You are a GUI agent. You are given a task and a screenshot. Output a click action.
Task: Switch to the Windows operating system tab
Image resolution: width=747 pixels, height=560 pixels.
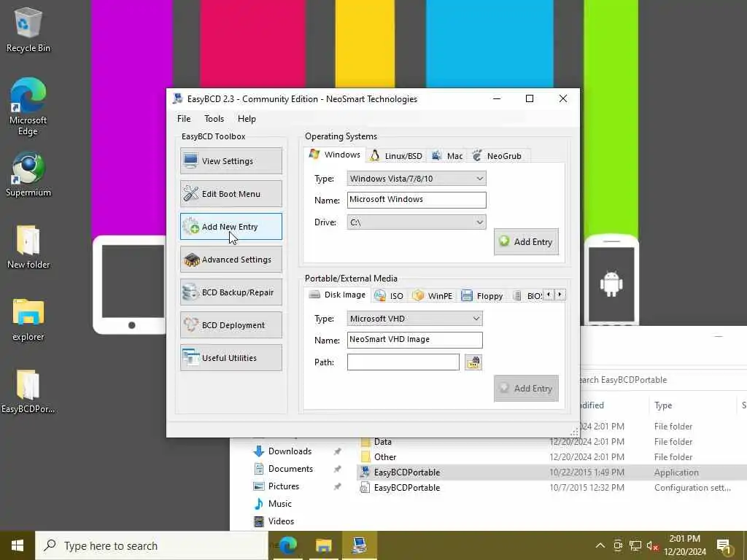click(x=334, y=155)
